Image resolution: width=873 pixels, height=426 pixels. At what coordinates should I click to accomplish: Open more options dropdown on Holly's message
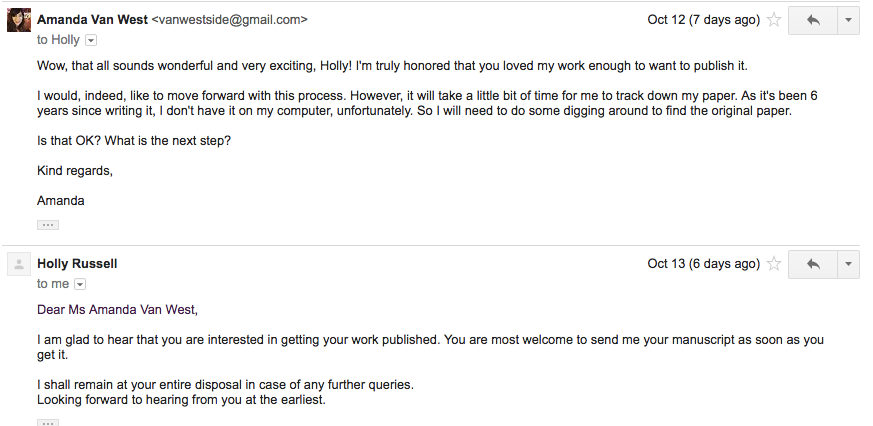(x=848, y=264)
